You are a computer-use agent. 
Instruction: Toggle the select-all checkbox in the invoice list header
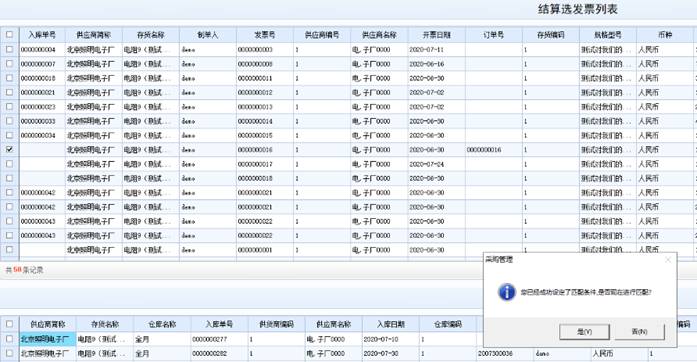[9, 34]
